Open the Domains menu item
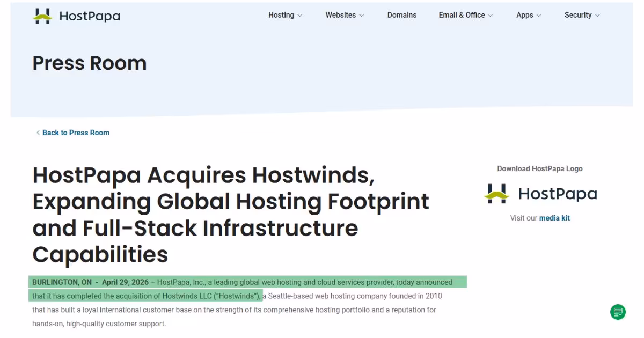 tap(402, 15)
